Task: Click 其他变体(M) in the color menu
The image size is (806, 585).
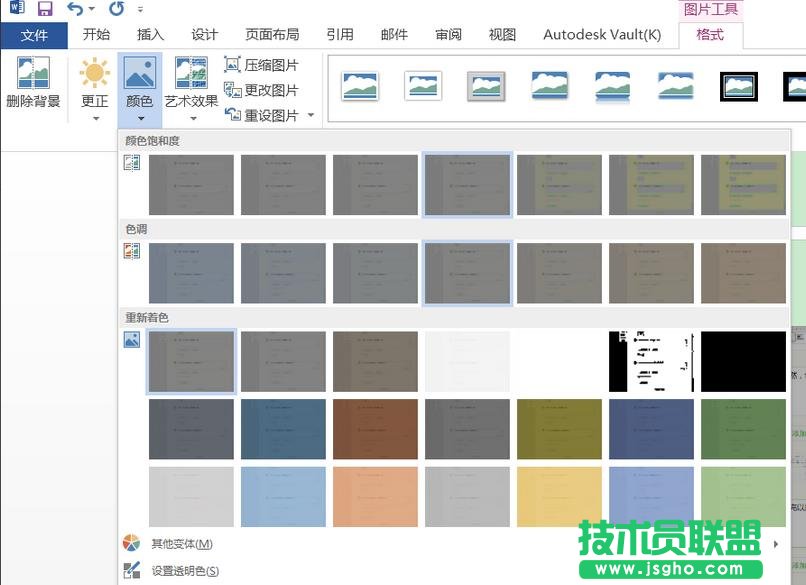Action: 181,543
